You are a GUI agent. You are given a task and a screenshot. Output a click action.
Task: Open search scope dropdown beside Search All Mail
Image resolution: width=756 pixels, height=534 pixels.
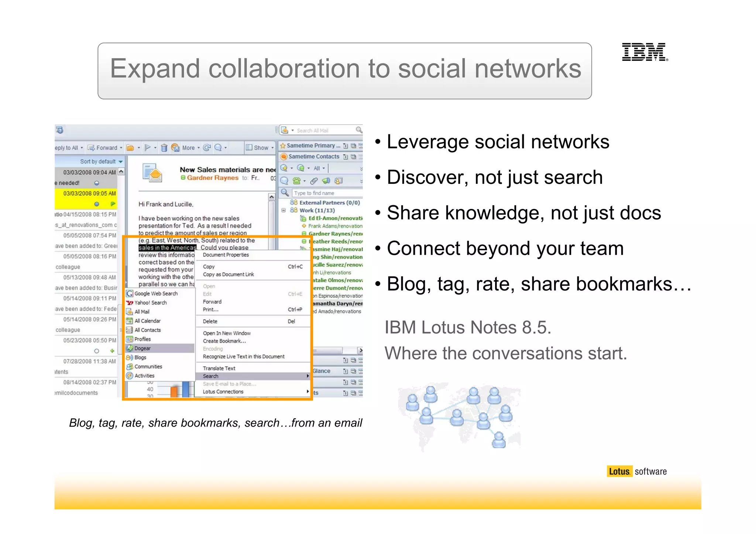(293, 130)
